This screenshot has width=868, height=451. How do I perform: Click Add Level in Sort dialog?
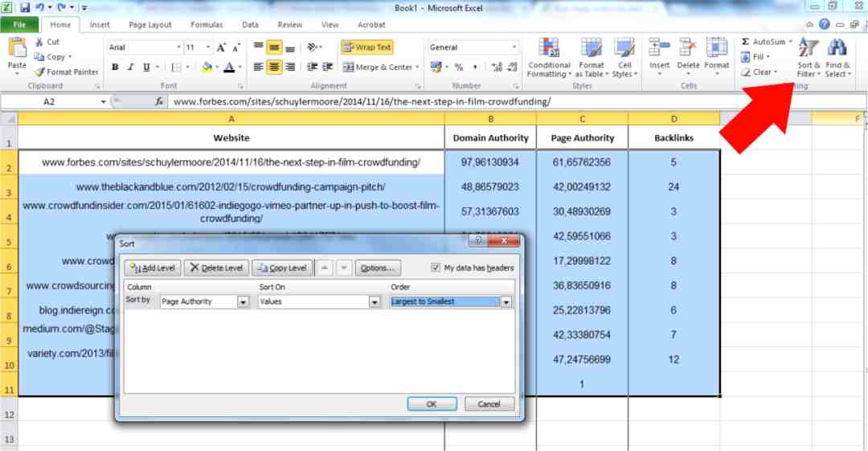[x=153, y=269]
